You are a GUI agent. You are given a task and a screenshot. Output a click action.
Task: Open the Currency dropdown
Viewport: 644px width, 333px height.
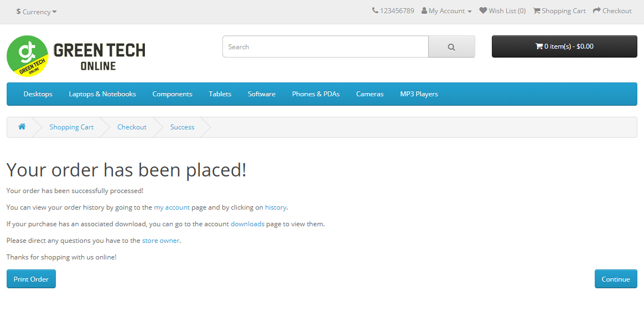37,12
